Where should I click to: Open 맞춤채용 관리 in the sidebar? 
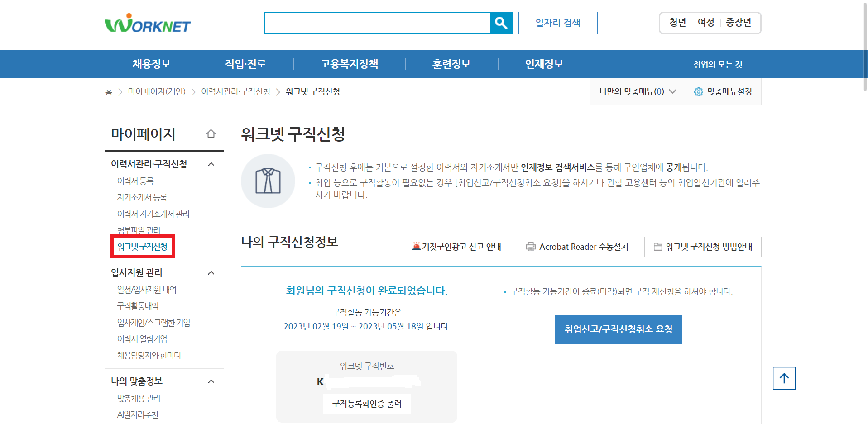point(139,398)
